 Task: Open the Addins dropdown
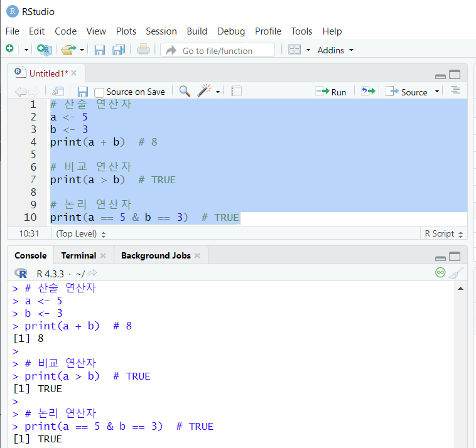[335, 50]
